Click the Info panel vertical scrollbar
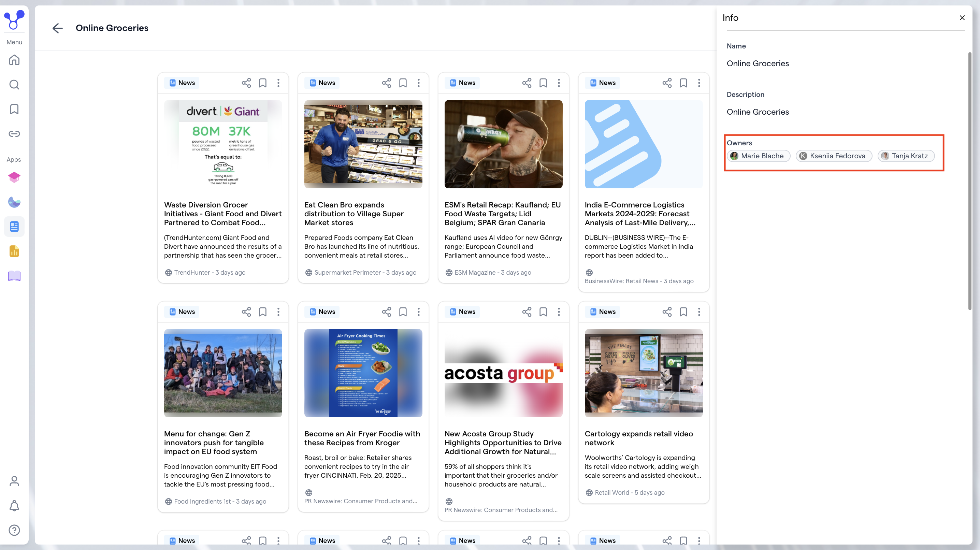The height and width of the screenshot is (550, 980). [x=970, y=181]
